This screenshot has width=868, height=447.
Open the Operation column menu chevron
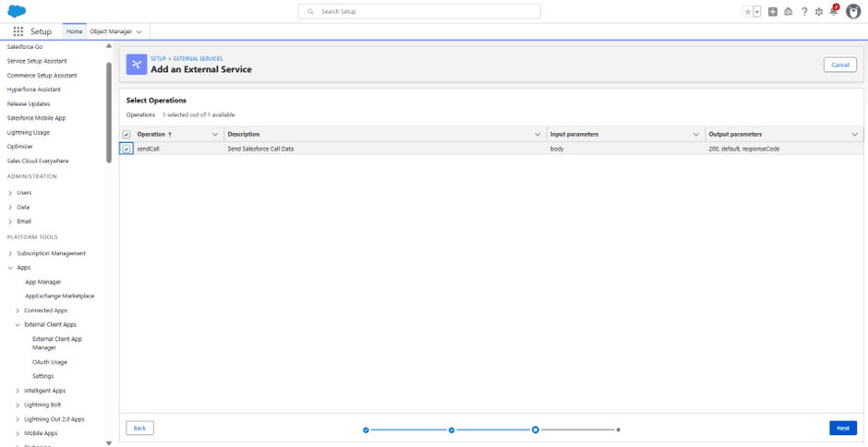click(x=215, y=135)
